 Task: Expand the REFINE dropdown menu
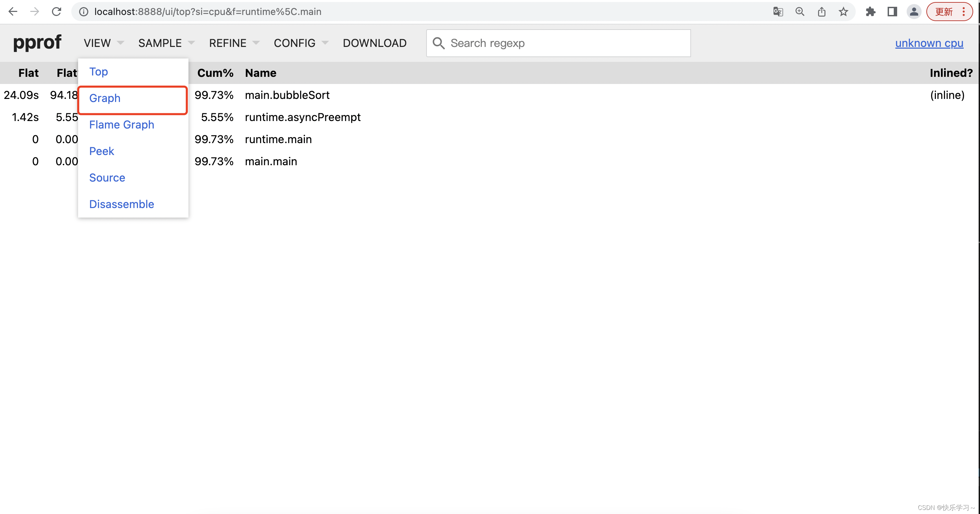pos(234,43)
